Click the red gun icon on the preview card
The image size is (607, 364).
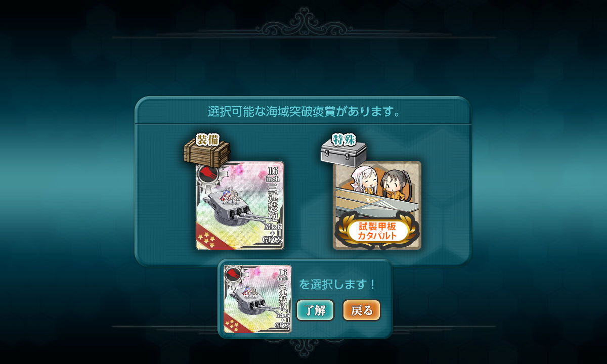point(233,275)
